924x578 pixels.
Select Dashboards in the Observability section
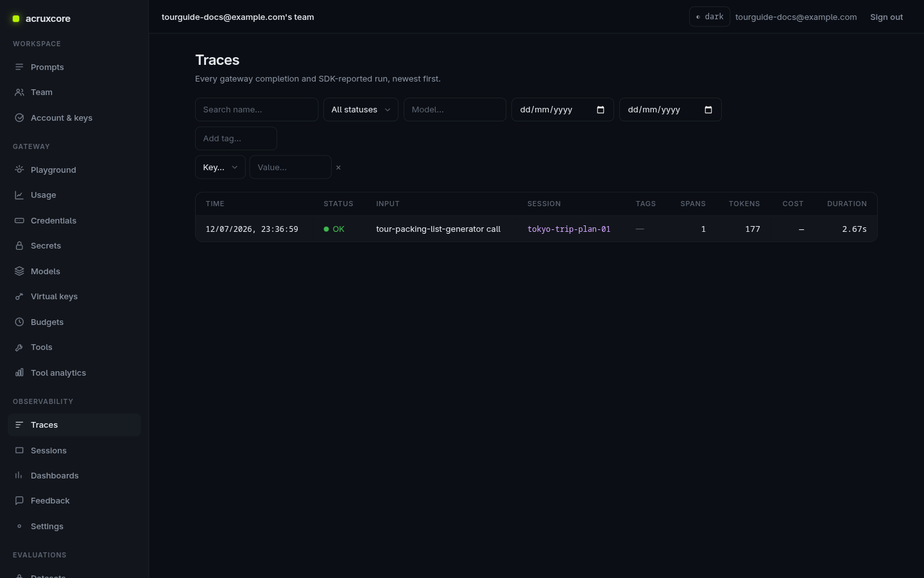click(x=55, y=476)
